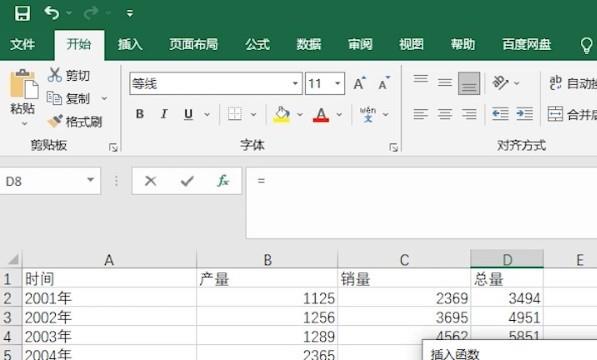The height and width of the screenshot is (360, 597).
Task: Select all cells via corner triangle
Action: (13, 260)
